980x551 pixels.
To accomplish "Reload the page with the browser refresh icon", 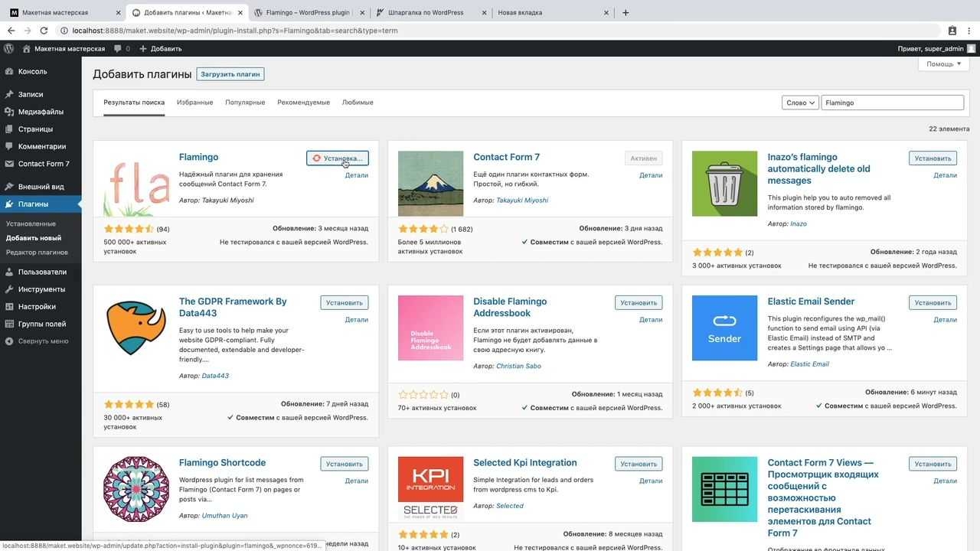I will coord(44,31).
